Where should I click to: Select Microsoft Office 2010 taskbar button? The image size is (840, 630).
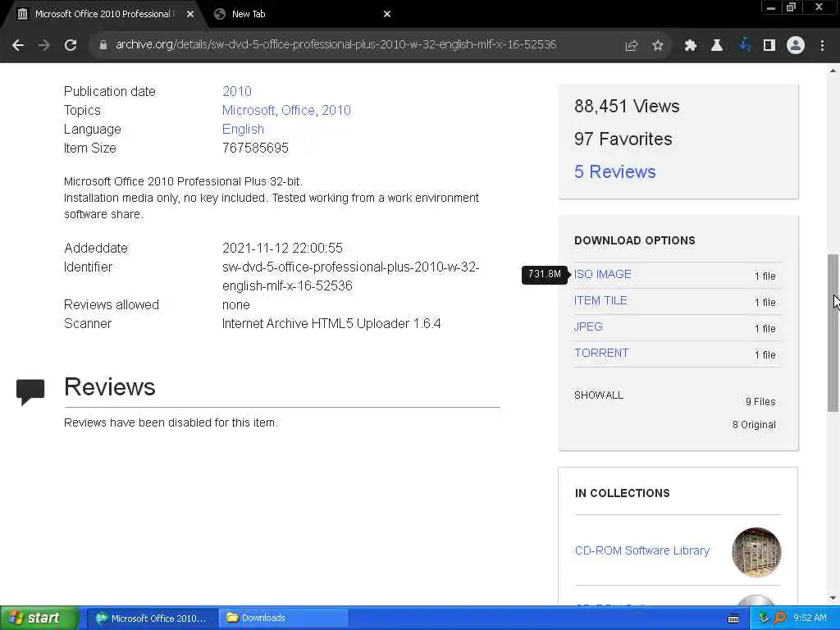tap(152, 619)
